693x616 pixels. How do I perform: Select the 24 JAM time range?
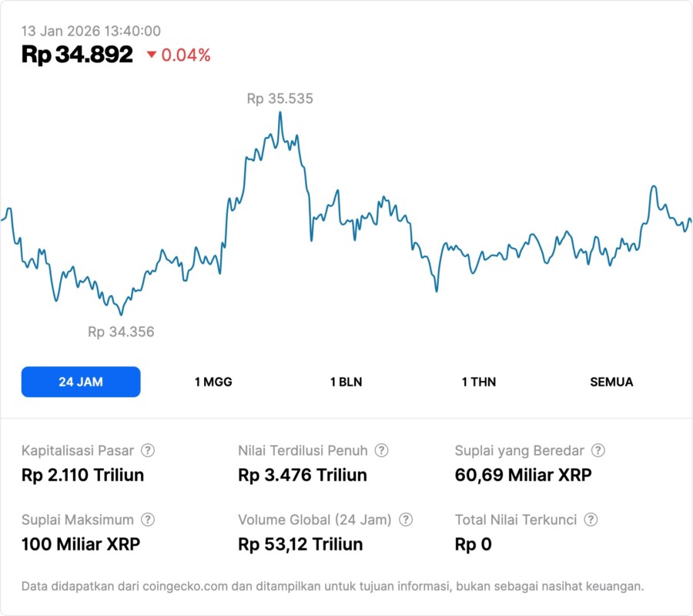point(81,382)
